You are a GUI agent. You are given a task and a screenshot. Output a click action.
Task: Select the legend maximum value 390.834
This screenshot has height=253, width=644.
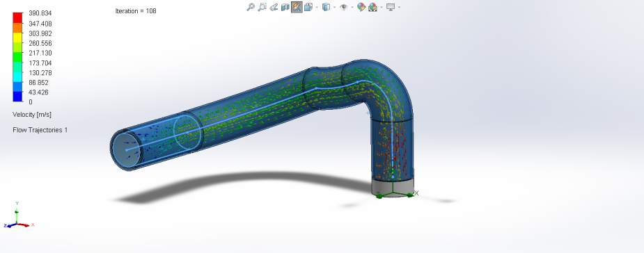pyautogui.click(x=40, y=13)
